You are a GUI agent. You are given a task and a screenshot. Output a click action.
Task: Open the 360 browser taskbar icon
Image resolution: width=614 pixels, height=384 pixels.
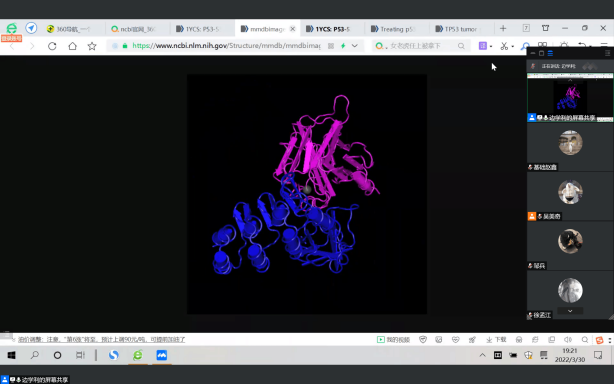click(x=138, y=355)
